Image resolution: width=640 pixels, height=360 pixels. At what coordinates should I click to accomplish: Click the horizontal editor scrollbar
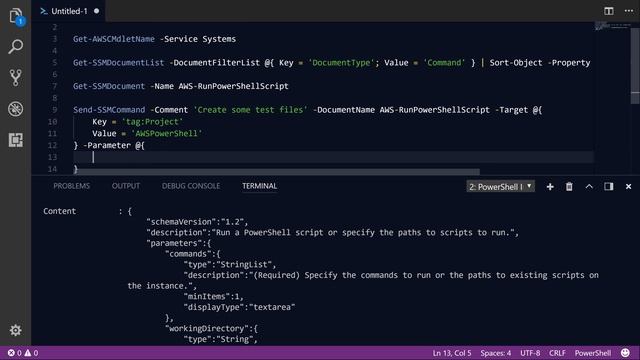(276, 172)
